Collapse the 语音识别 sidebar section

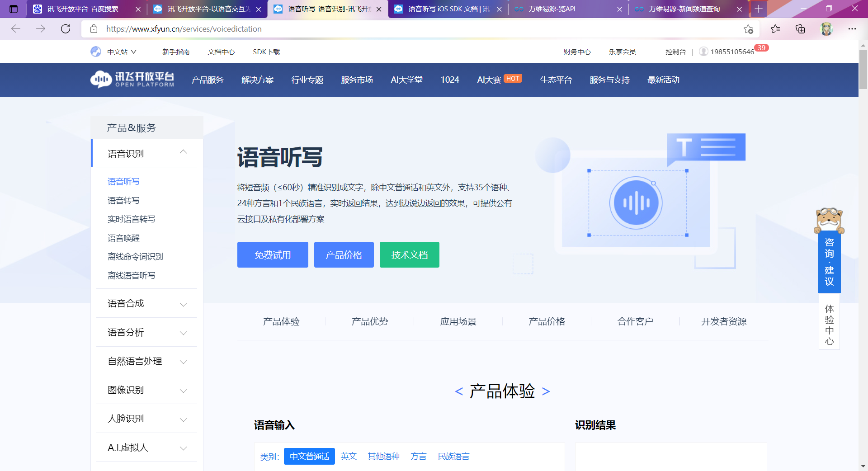pos(183,152)
